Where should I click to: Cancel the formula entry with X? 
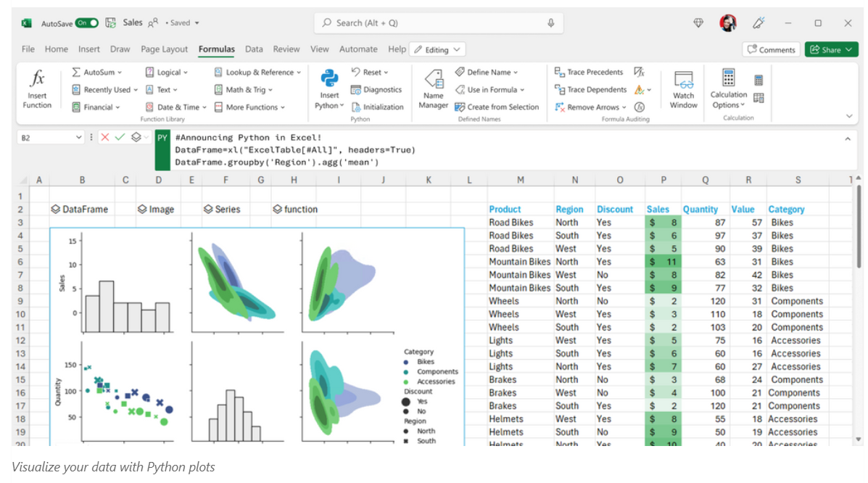[104, 137]
